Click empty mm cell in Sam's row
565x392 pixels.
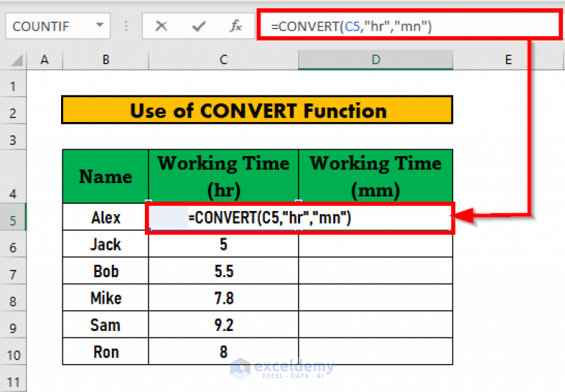click(375, 325)
